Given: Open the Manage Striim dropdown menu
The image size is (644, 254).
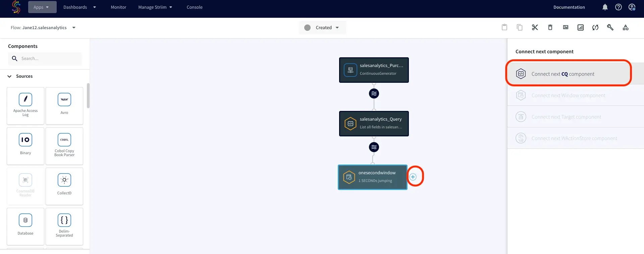Looking at the screenshot, I should click(x=155, y=7).
